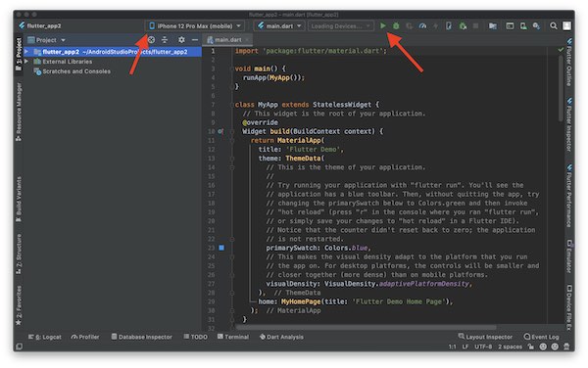Screen dimensions: 588x368
Task: Open the Flutter Performance side panel
Action: click(568, 196)
